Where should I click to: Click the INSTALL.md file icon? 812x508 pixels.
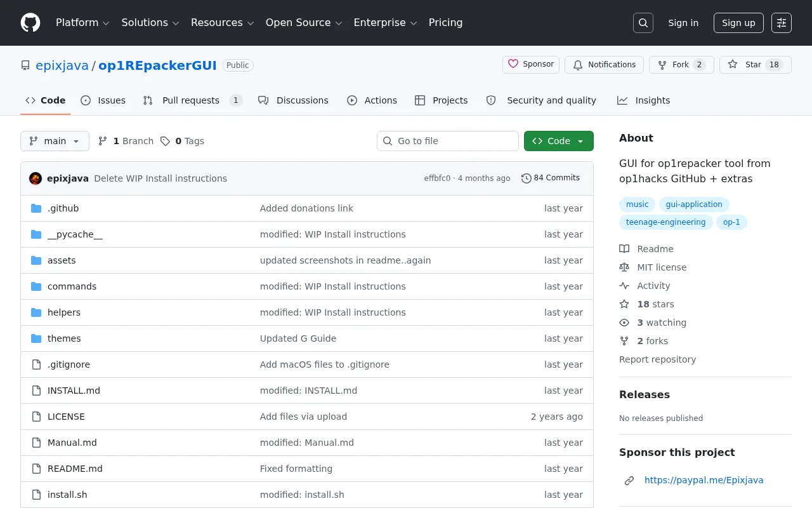click(36, 391)
